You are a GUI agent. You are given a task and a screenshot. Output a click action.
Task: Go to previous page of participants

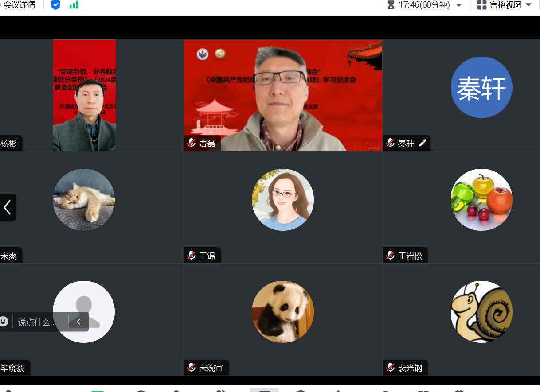click(x=8, y=207)
